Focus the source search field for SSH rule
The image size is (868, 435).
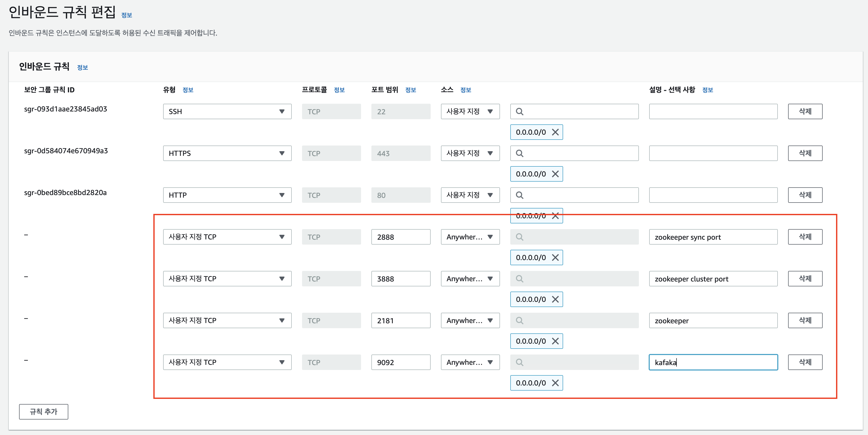point(574,112)
